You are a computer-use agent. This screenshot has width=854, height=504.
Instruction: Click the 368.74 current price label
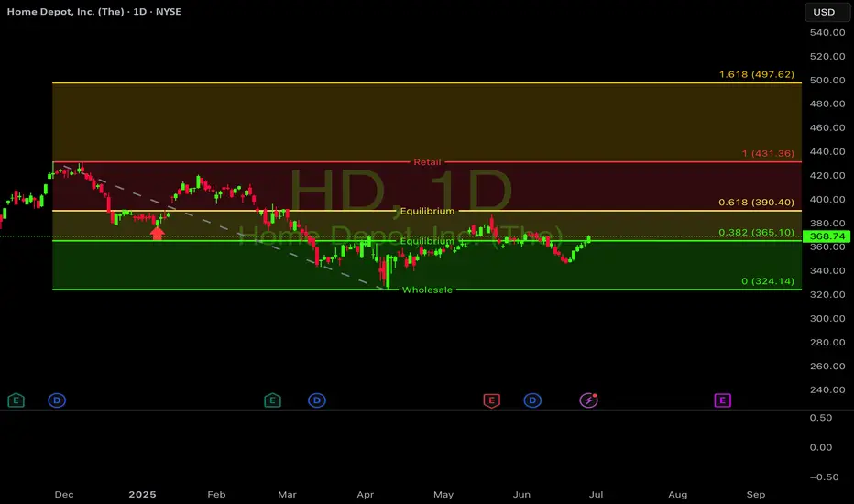point(827,236)
